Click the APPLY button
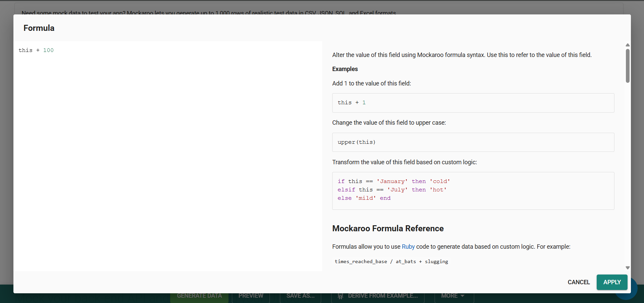This screenshot has height=303, width=644. [x=612, y=282]
